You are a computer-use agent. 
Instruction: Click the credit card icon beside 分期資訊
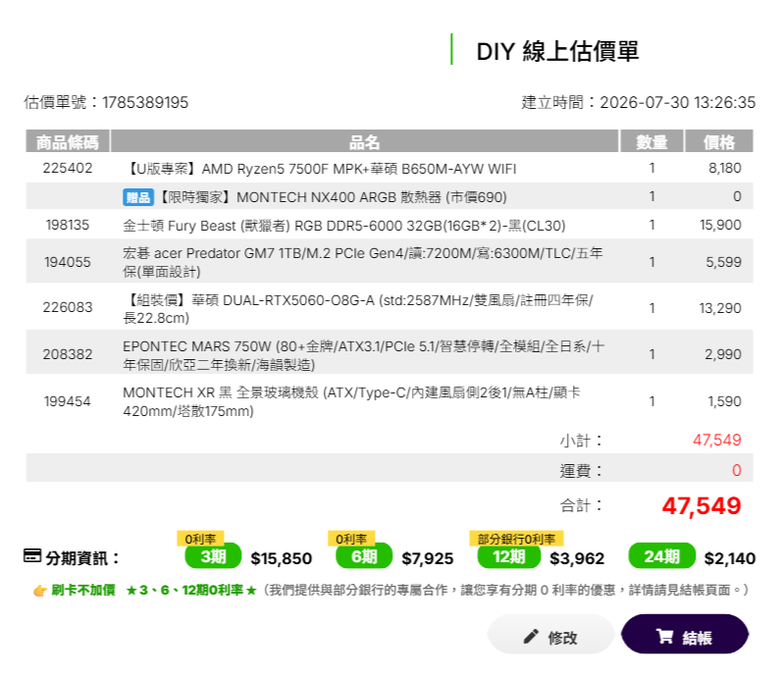pos(33,556)
